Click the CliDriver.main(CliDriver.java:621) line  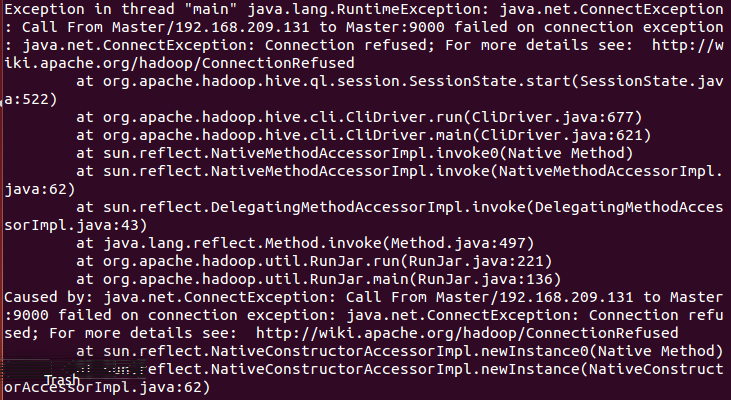click(362, 135)
